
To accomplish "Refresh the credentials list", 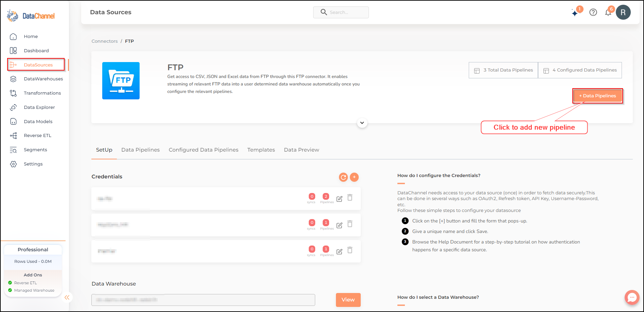I will [343, 177].
